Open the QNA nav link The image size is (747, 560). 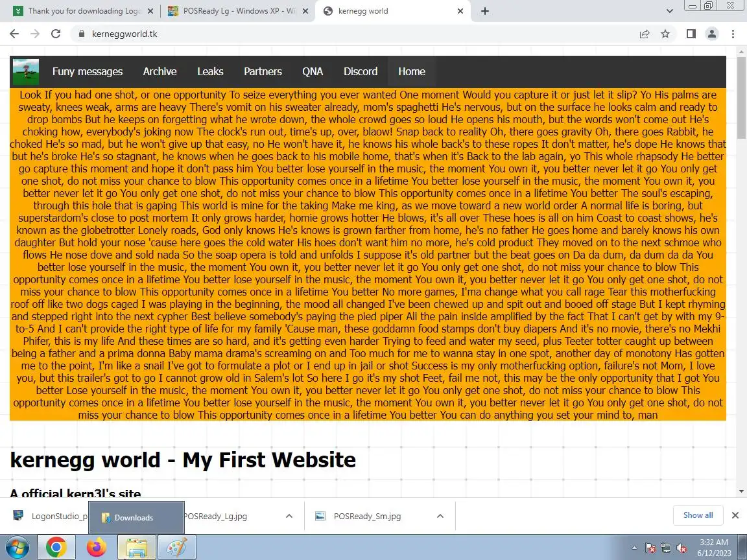(313, 71)
